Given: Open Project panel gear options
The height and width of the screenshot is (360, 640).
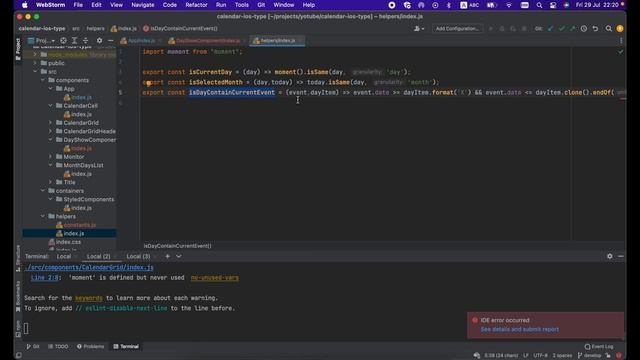Looking at the screenshot, I should click(99, 40).
